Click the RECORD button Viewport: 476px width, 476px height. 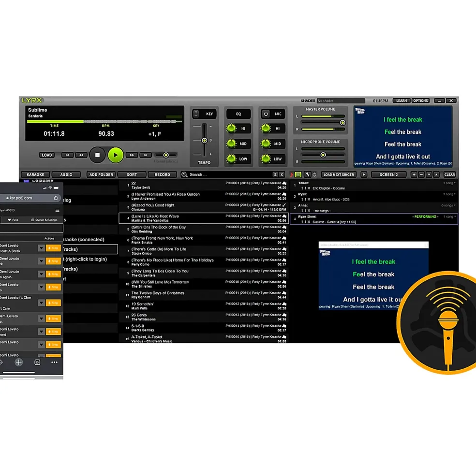pyautogui.click(x=163, y=174)
